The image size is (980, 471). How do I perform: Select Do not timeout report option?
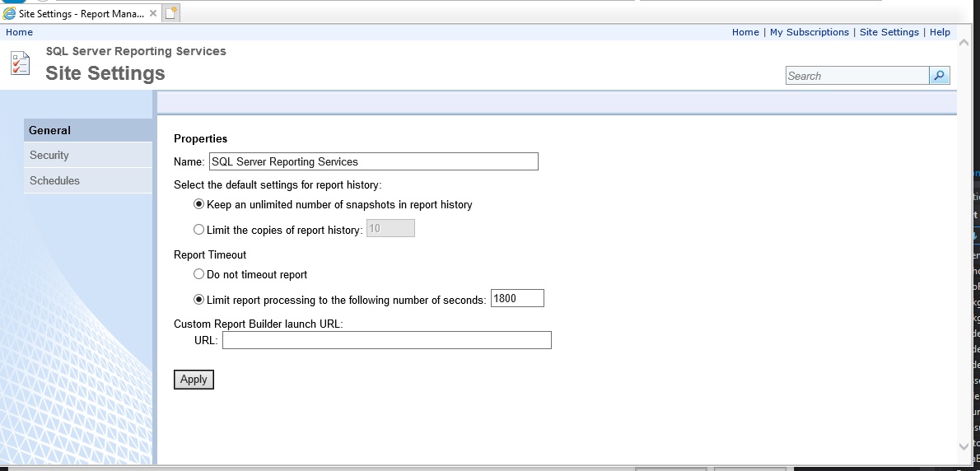click(x=198, y=273)
